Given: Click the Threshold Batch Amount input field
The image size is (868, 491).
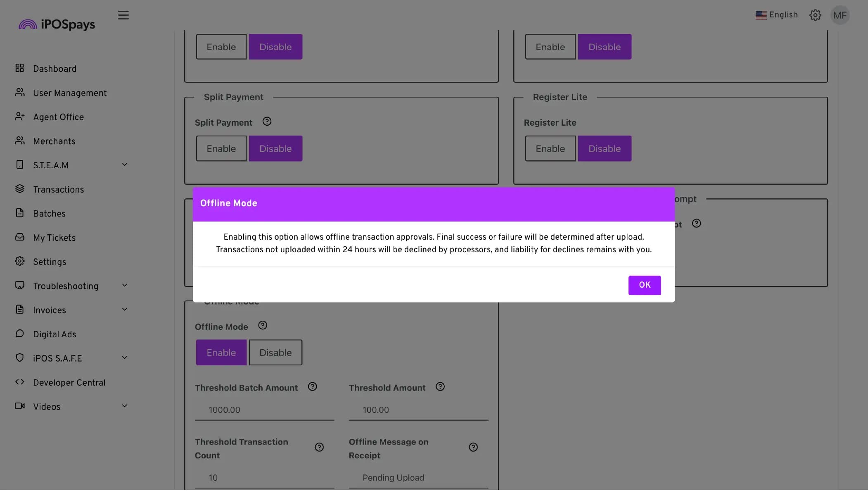Looking at the screenshot, I should [x=264, y=410].
